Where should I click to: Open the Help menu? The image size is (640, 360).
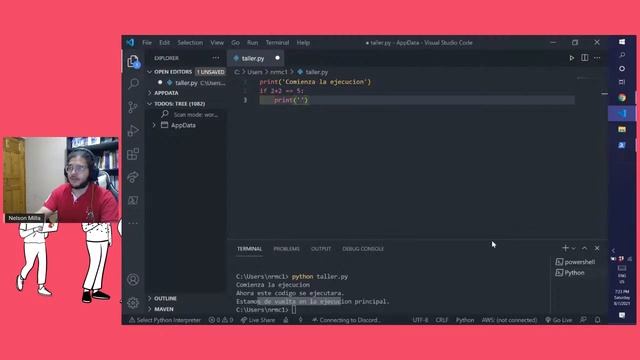(303, 42)
